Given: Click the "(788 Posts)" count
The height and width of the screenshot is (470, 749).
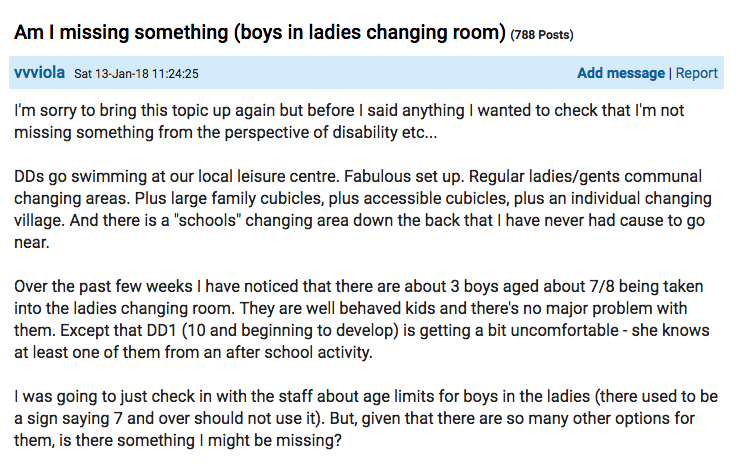Looking at the screenshot, I should pos(542,35).
